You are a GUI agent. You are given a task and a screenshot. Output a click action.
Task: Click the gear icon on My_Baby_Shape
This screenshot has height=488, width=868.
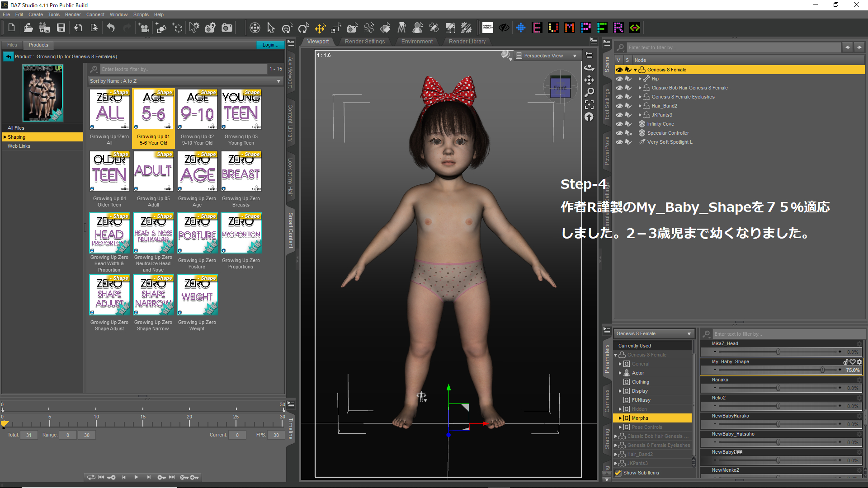859,362
